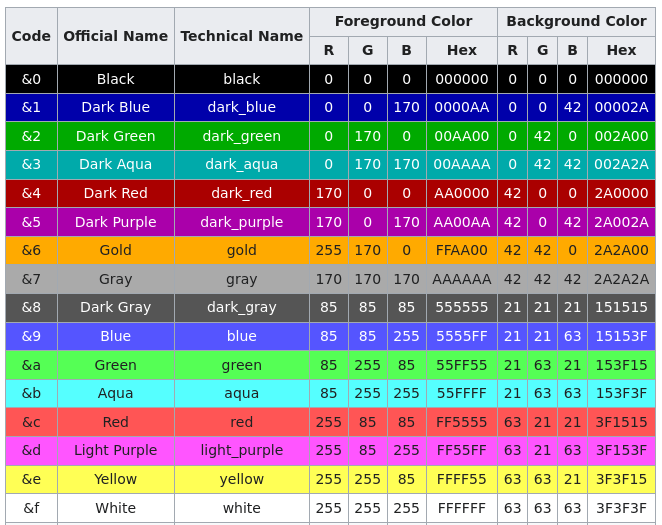Click the Official Name column header
This screenshot has width=662, height=525.
click(x=115, y=36)
